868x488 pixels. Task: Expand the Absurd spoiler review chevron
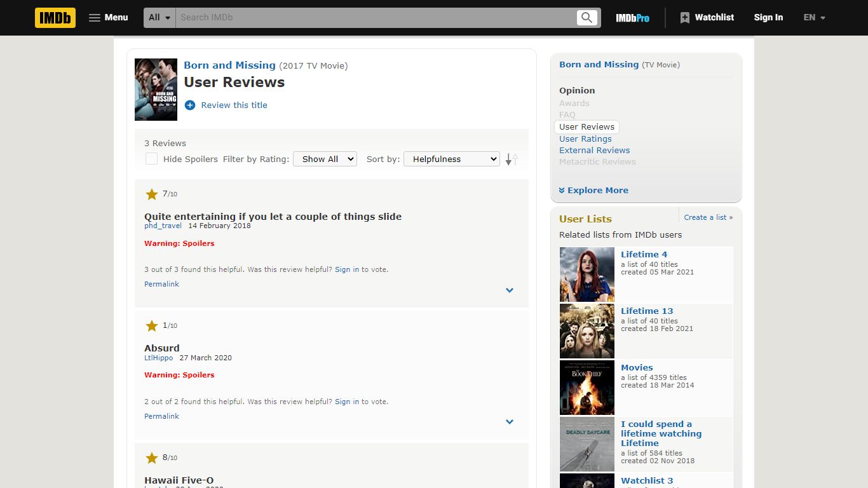510,422
